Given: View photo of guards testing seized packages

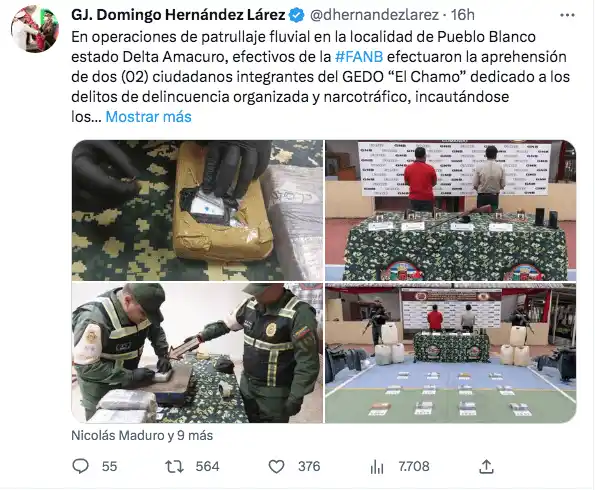Looking at the screenshot, I should tap(197, 353).
